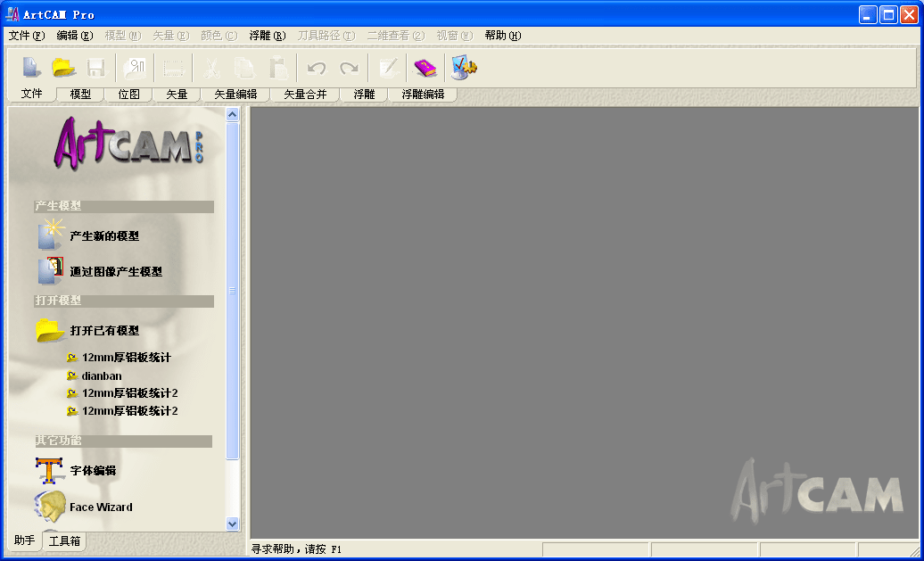The height and width of the screenshot is (561, 924).
Task: Click the Paste clipboard toolbar icon
Action: click(278, 68)
